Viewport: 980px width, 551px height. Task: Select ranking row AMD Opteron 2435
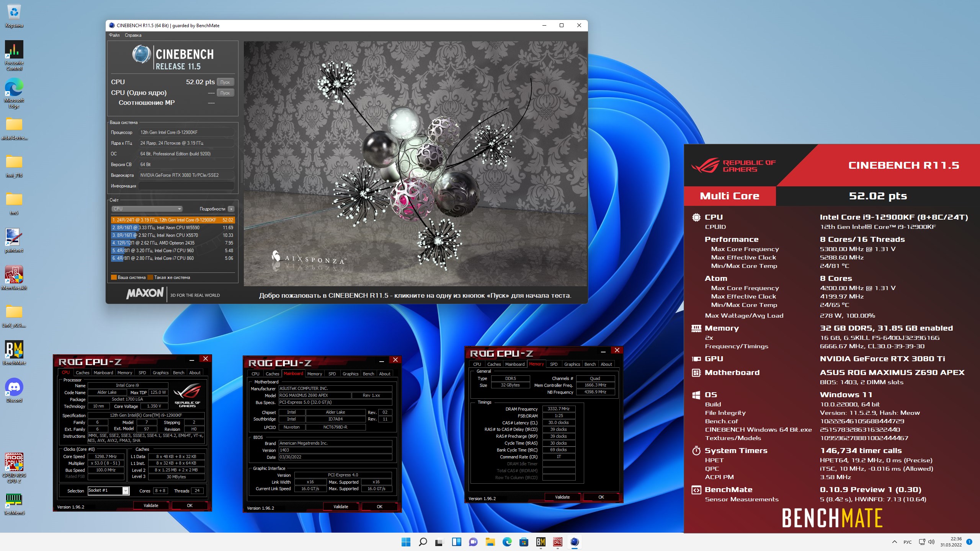pyautogui.click(x=173, y=243)
